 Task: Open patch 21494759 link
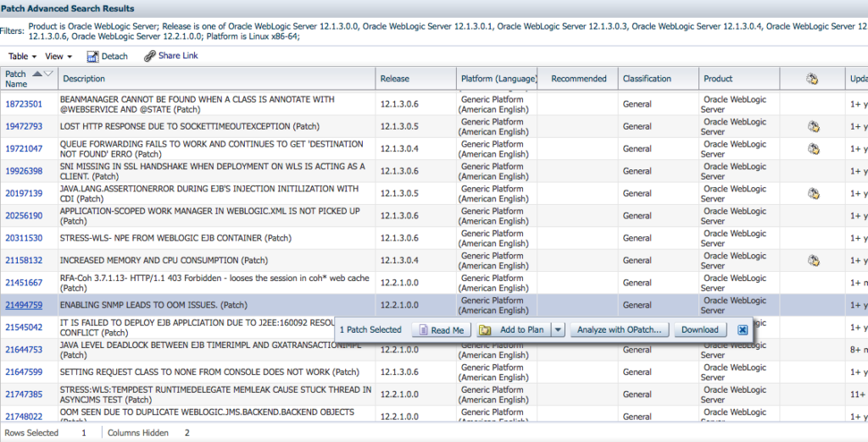(24, 305)
